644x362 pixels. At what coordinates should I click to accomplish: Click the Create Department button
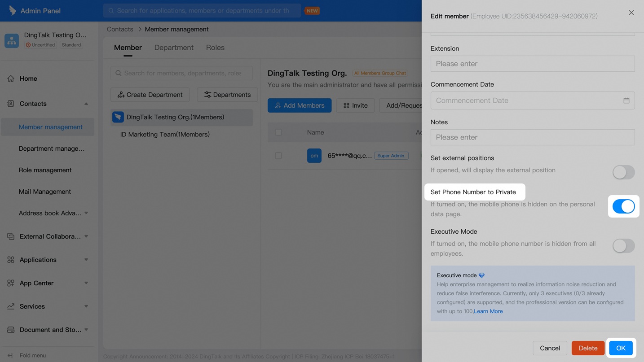click(x=150, y=95)
